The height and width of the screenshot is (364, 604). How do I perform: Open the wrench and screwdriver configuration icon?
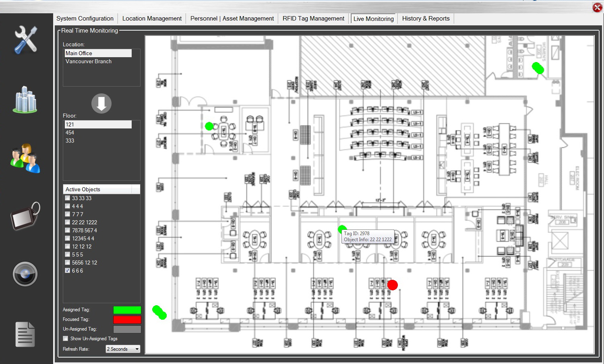tap(26, 40)
